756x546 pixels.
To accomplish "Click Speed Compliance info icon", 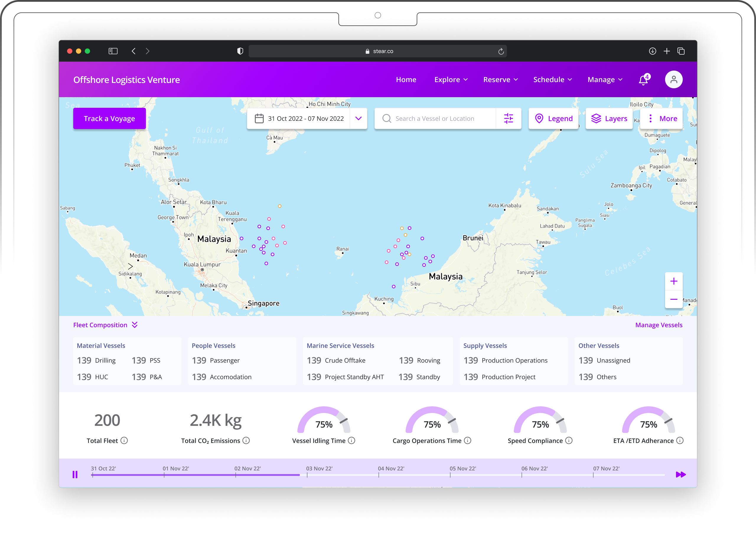I will point(569,441).
